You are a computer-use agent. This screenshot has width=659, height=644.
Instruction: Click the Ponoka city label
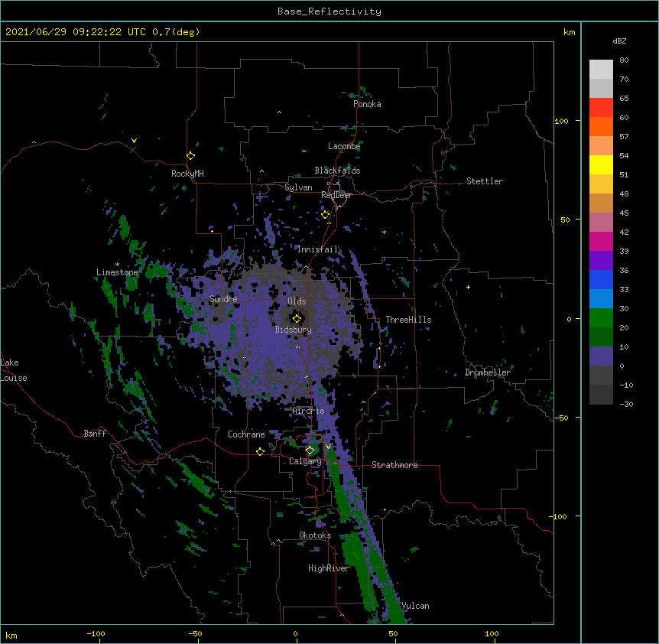click(367, 104)
